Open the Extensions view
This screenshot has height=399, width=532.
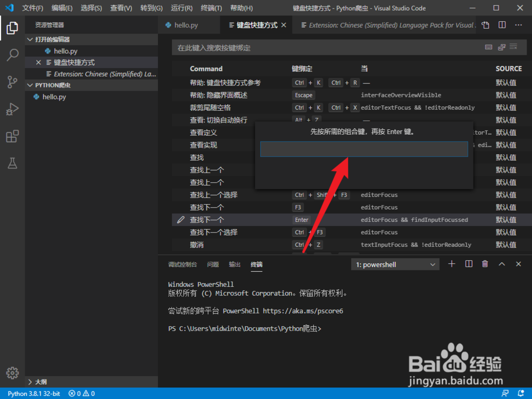click(12, 136)
